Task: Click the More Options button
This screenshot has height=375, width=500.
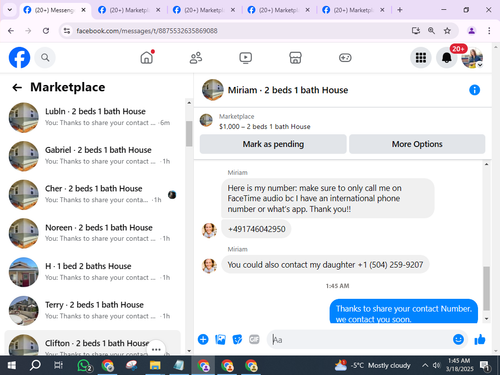Action: click(x=417, y=144)
